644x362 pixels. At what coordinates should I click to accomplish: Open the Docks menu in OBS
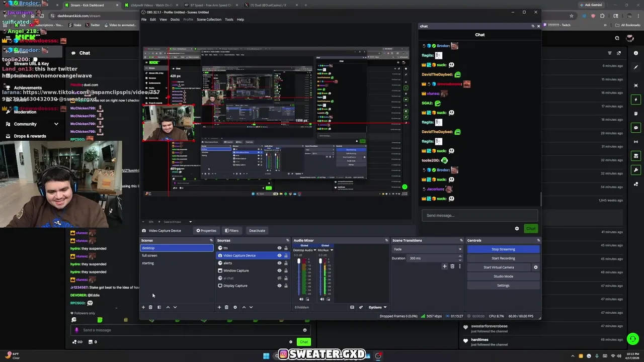175,20
